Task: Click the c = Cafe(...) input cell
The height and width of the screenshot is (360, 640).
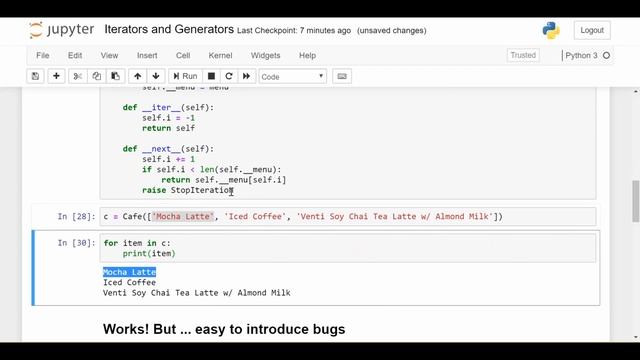Action: click(348, 216)
